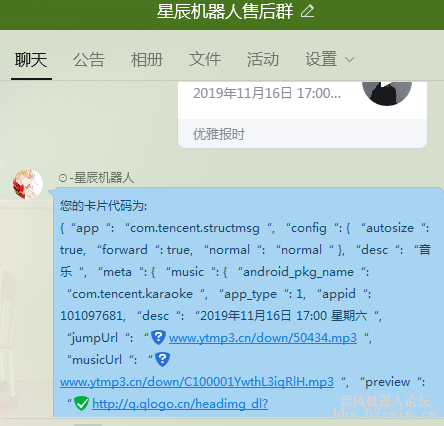Click blue unknown-safety shield before jumpUrl link
Viewport: 444px width, 426px height.
tap(158, 337)
